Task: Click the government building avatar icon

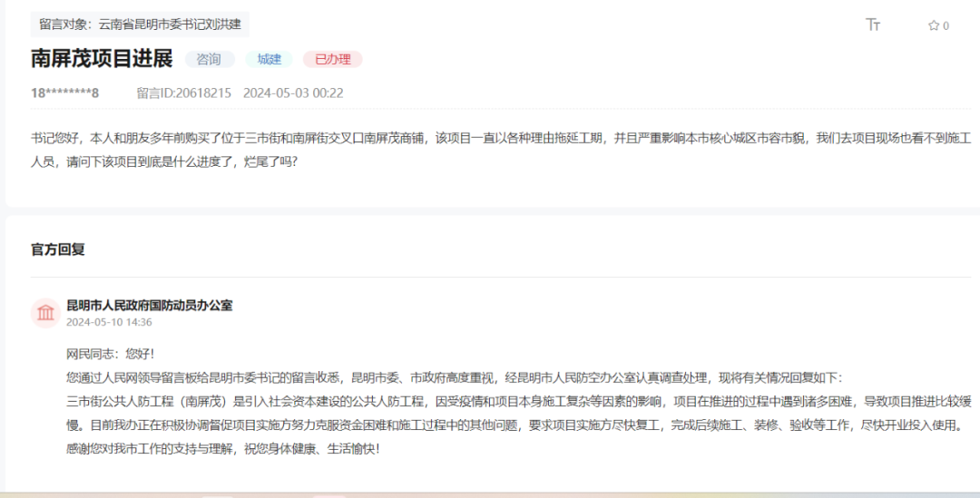Action: [45, 313]
